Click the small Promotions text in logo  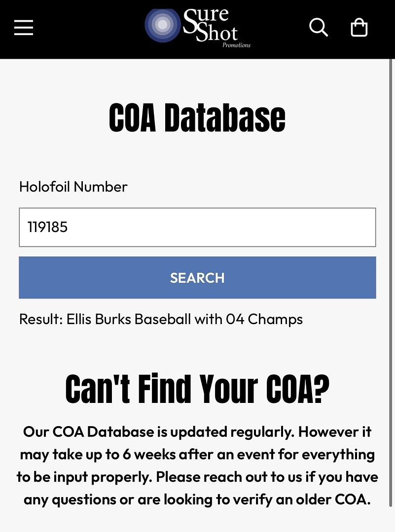[x=236, y=45]
